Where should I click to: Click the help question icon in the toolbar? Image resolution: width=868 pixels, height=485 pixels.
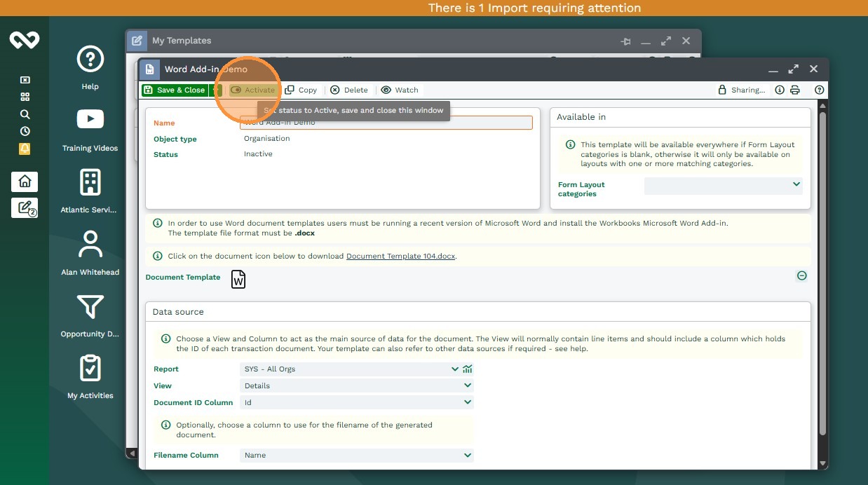coord(819,90)
